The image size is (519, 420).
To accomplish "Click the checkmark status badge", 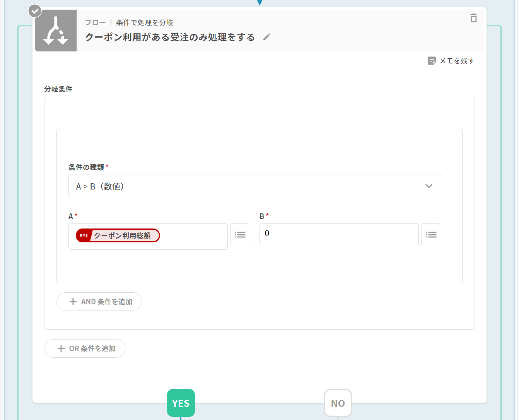I will 35,11.
